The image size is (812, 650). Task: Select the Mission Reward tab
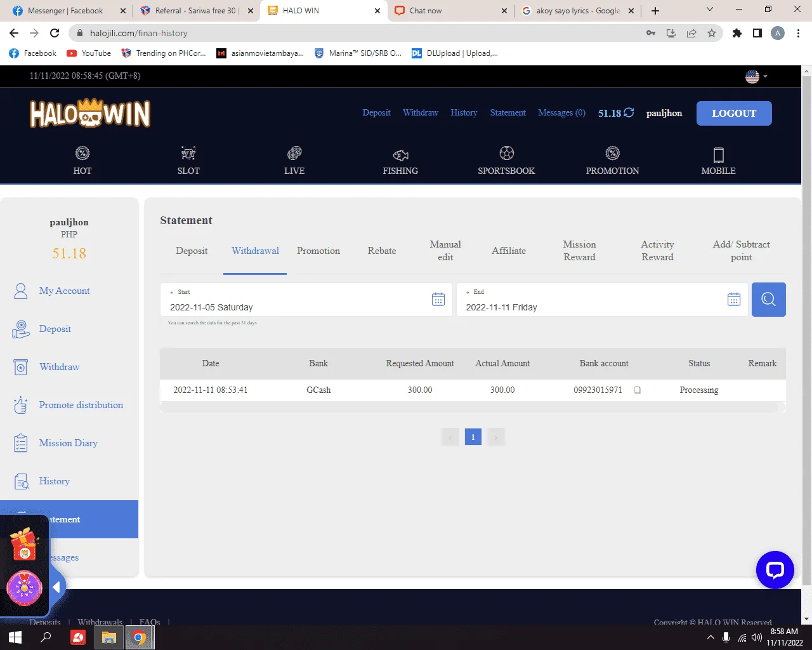click(579, 251)
